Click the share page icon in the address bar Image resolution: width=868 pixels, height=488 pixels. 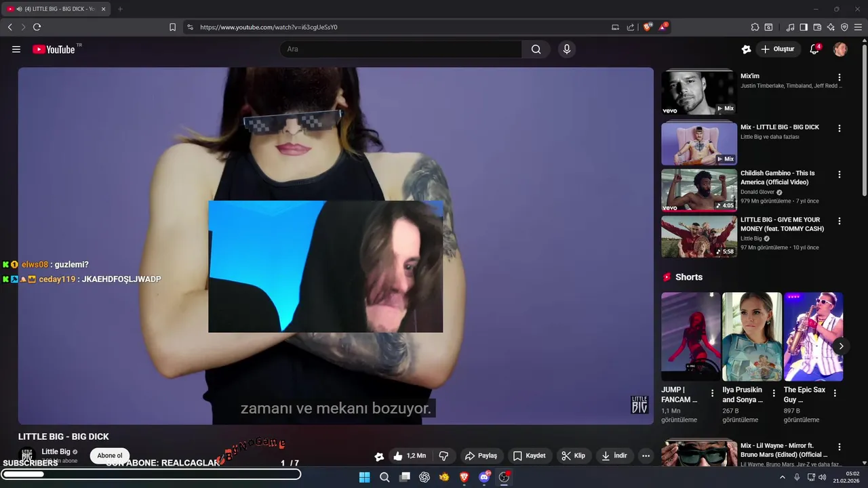tap(631, 27)
